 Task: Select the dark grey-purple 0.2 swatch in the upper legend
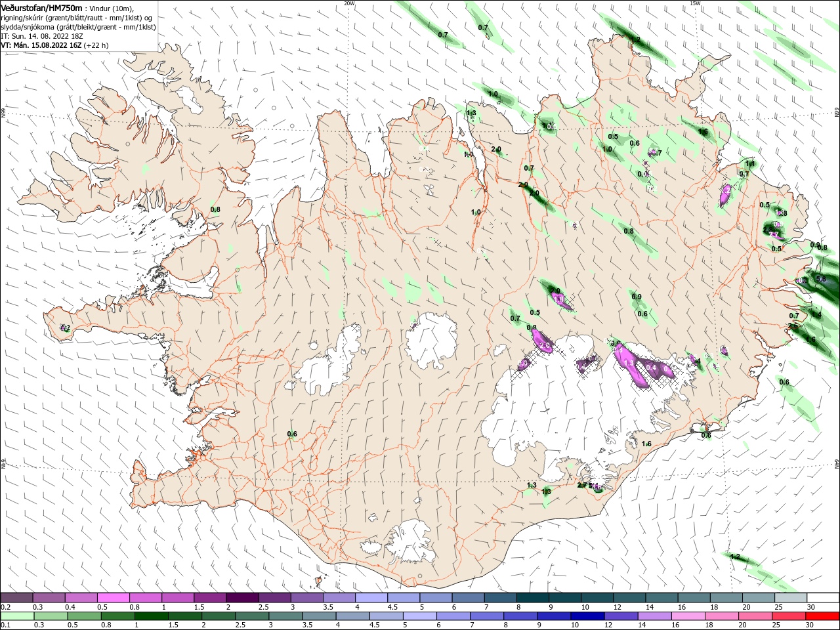pyautogui.click(x=17, y=598)
